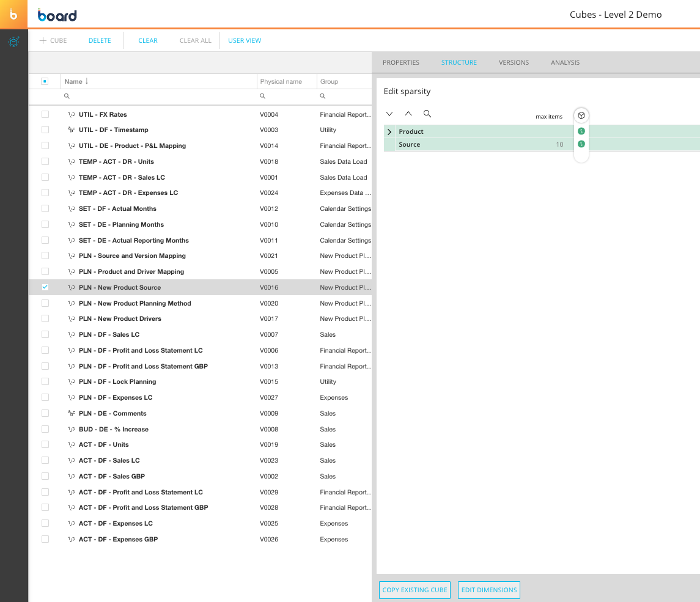Check the BUD - DE - % Increase checkbox
Viewport: 700px width, 602px height.
tap(45, 429)
